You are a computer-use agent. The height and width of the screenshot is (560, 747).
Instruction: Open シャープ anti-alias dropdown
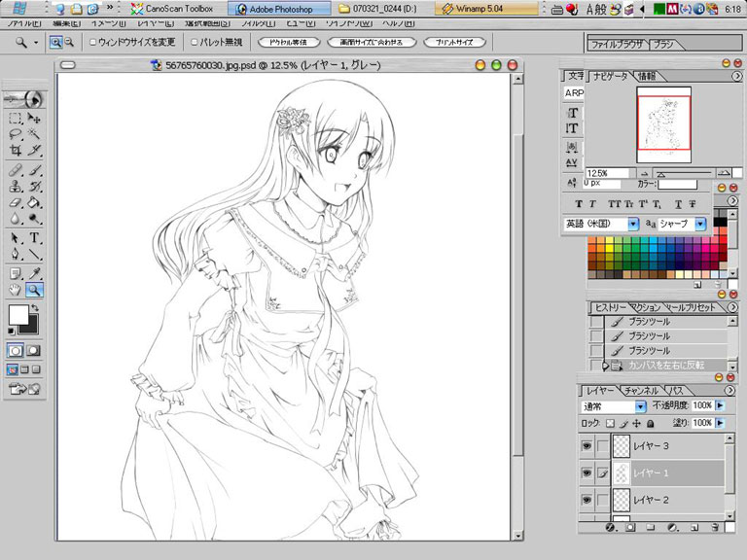click(x=700, y=224)
